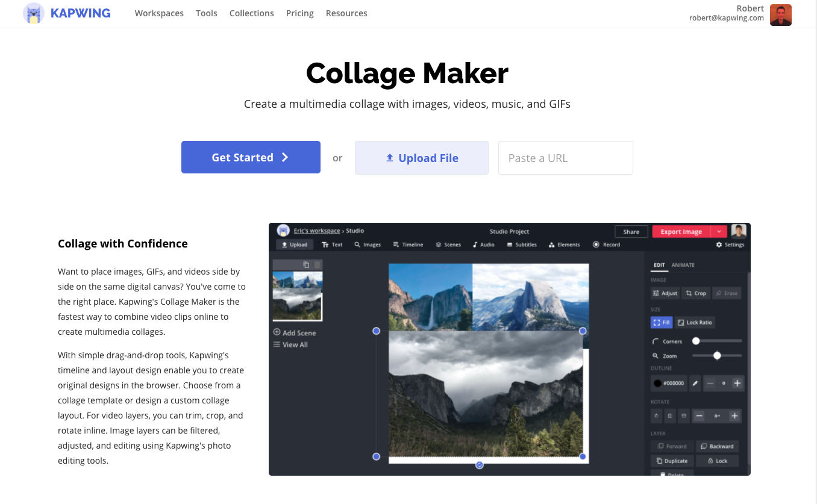
Task: Click the Kapwing cat logo icon
Action: 34,13
